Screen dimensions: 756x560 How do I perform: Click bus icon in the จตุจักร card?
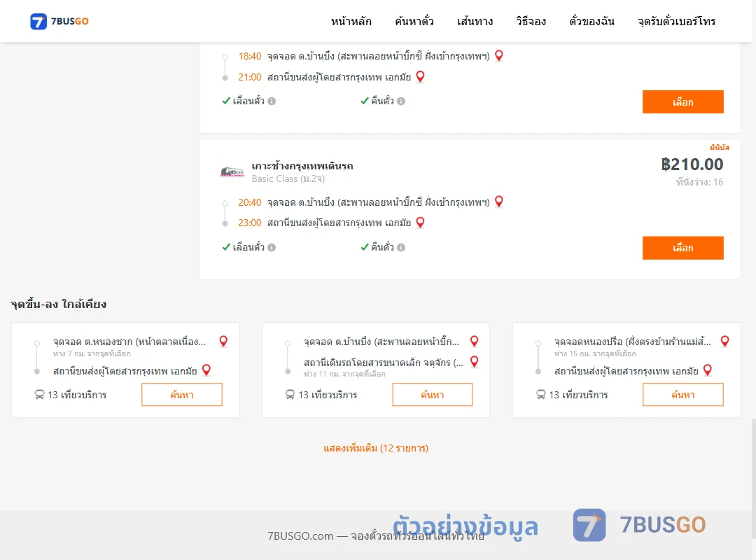[x=290, y=395]
